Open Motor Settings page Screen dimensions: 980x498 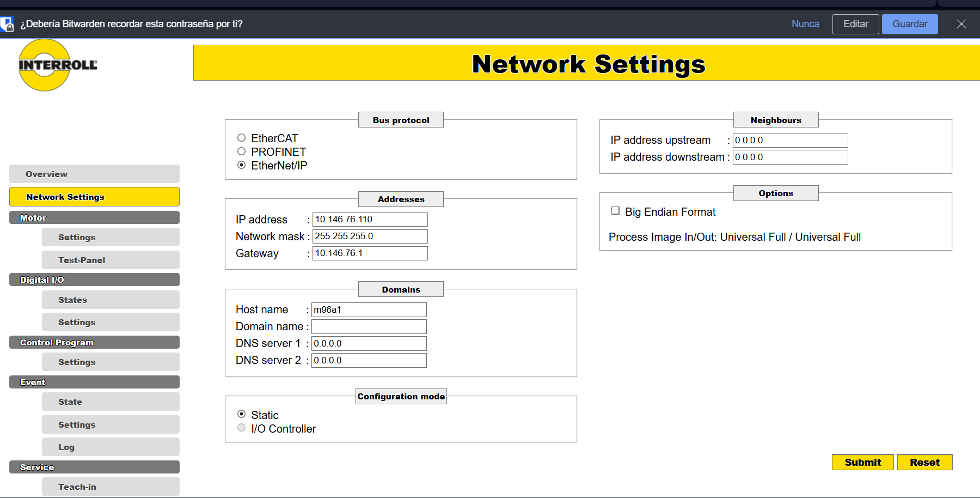(x=111, y=237)
